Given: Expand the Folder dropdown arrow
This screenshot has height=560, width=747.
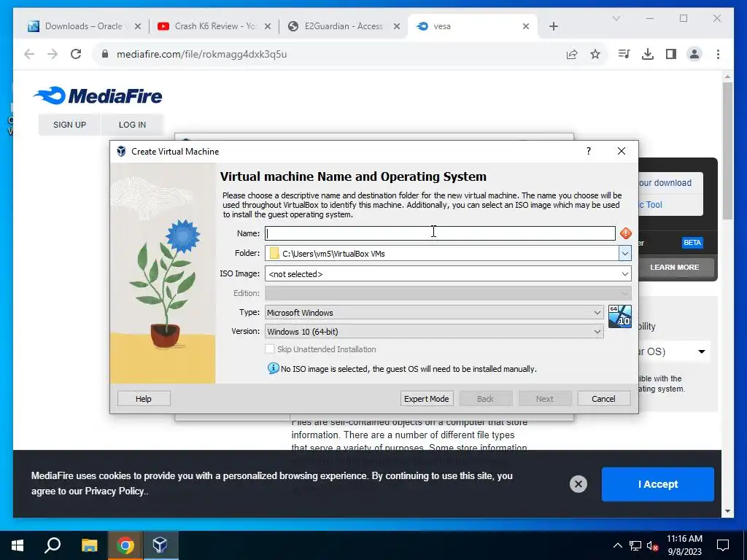Looking at the screenshot, I should click(625, 253).
